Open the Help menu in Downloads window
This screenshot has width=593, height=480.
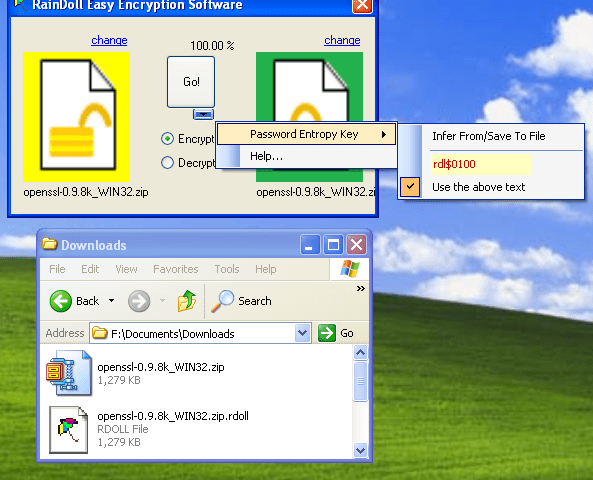point(265,269)
